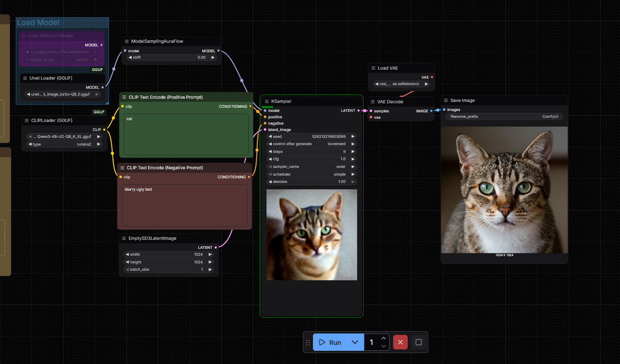This screenshot has width=620, height=364.
Task: Open the dropdown arrow next to Run
Action: [355, 342]
